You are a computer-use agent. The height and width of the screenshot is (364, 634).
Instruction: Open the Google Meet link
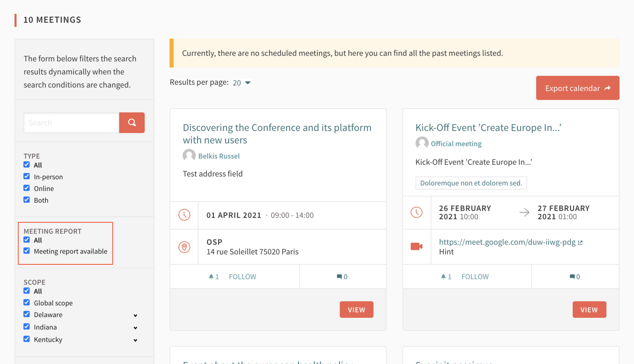click(507, 242)
